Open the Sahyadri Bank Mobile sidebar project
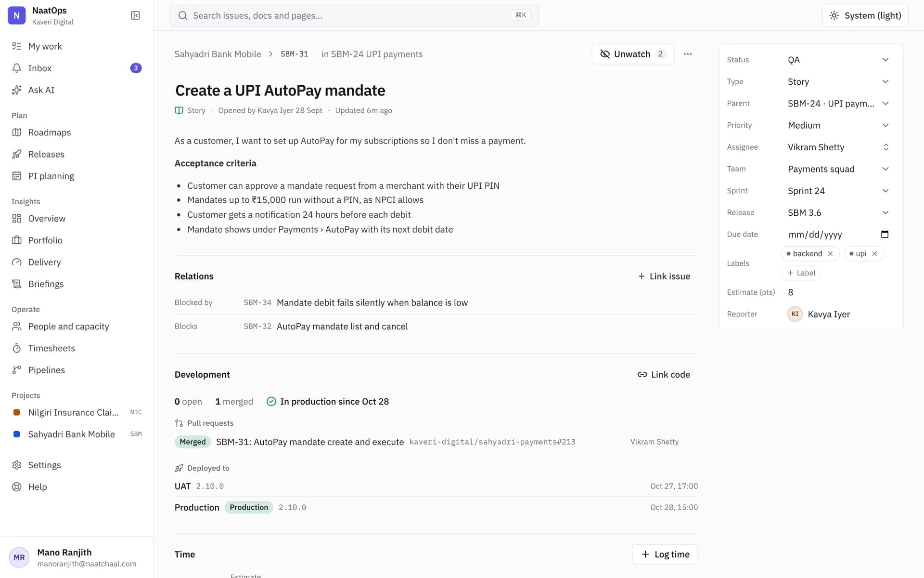The width and height of the screenshot is (924, 578). [x=77, y=434]
